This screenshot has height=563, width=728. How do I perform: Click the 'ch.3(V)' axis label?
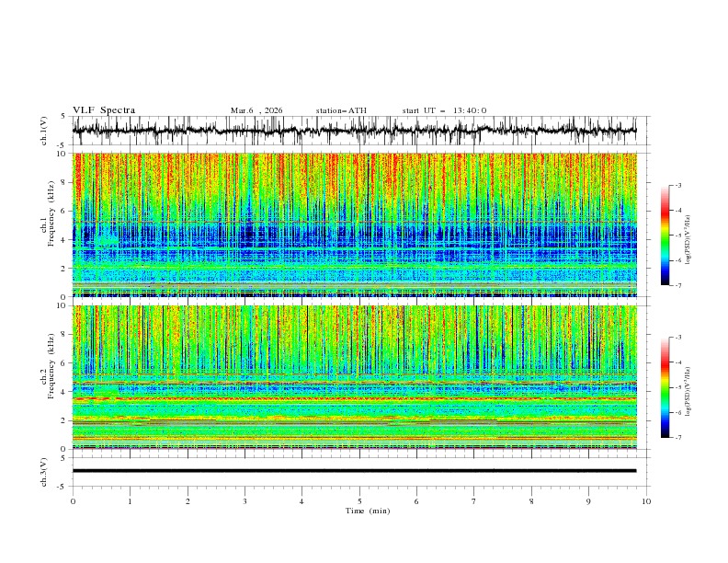point(44,472)
